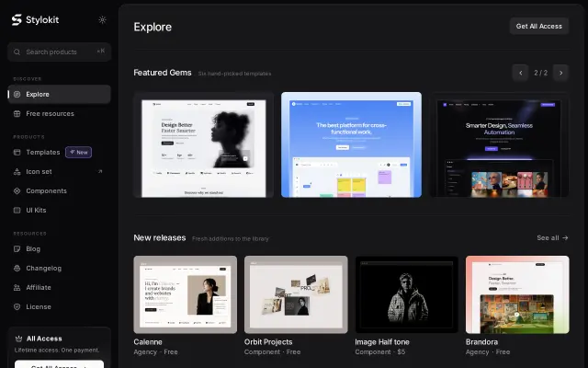The image size is (588, 368).
Task: Go to previous Featured Gems page
Action: (521, 73)
